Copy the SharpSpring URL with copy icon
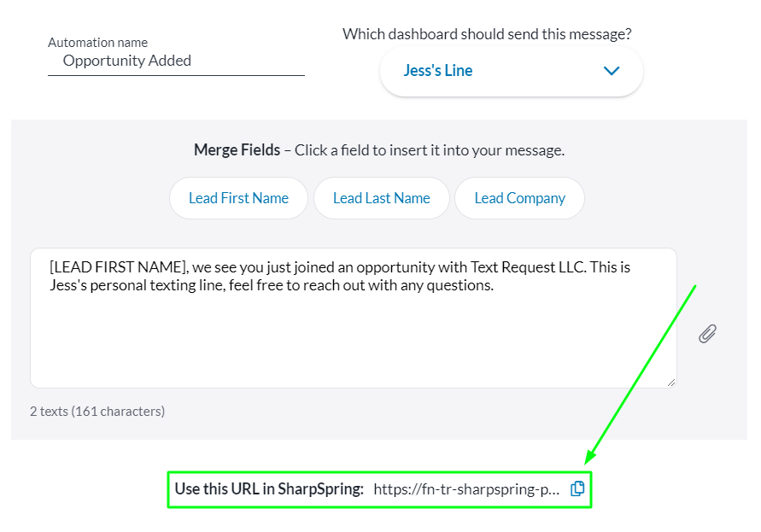Viewport: 761px width, 532px height. pyautogui.click(x=577, y=488)
